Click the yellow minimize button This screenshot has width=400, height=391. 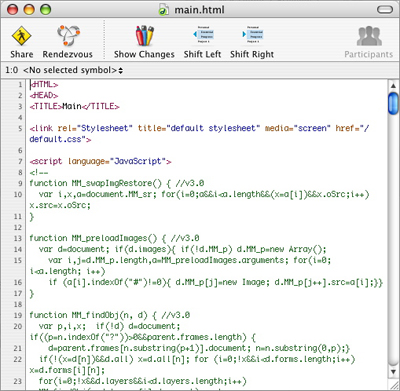coord(29,9)
